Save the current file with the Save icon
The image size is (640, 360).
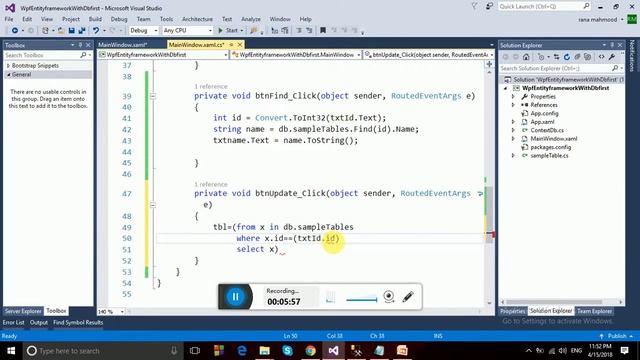coord(71,31)
